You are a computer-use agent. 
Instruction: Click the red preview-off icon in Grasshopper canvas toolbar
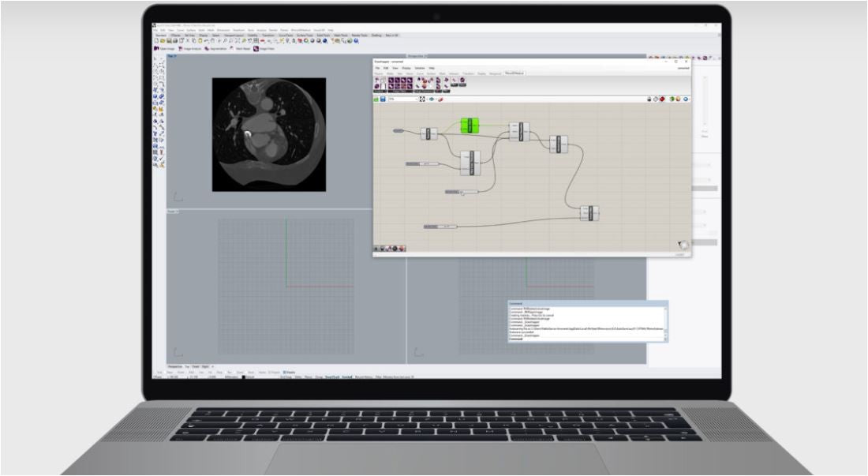tap(662, 99)
